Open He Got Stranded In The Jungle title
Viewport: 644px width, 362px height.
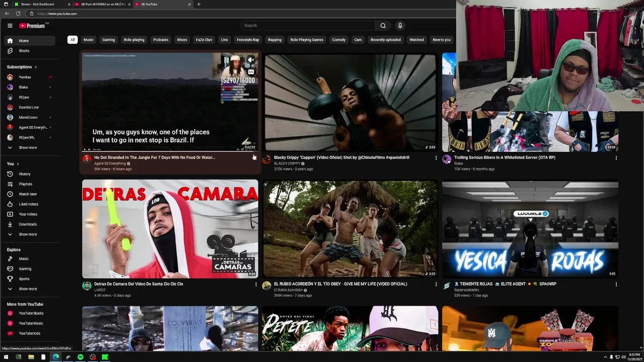[154, 157]
